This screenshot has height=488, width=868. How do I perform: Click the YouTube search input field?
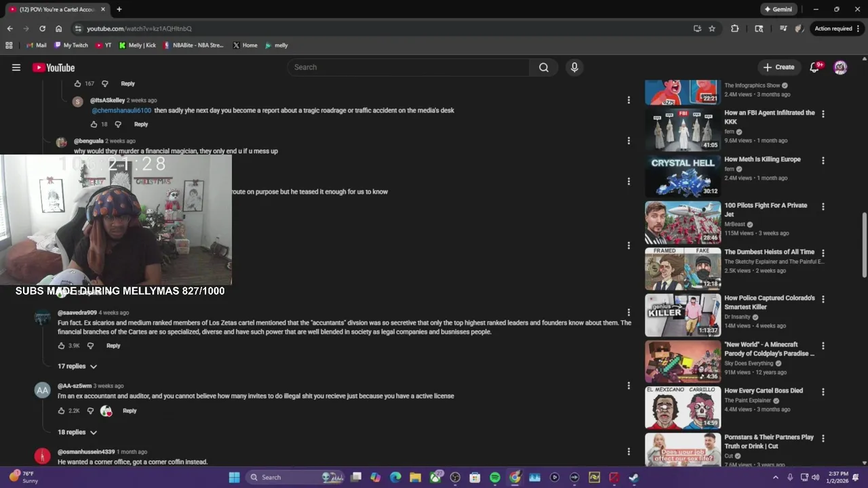(x=408, y=67)
